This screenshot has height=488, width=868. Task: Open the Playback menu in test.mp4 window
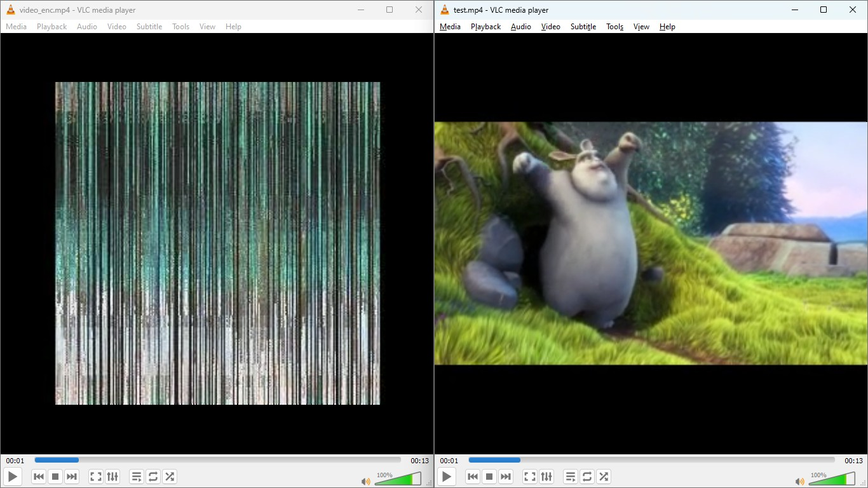pyautogui.click(x=485, y=27)
